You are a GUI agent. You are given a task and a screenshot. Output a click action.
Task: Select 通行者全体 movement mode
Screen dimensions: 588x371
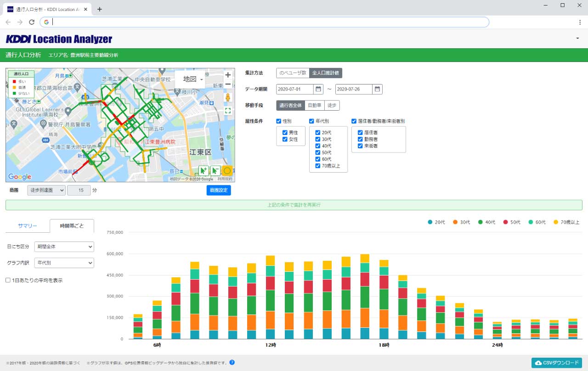pos(290,105)
